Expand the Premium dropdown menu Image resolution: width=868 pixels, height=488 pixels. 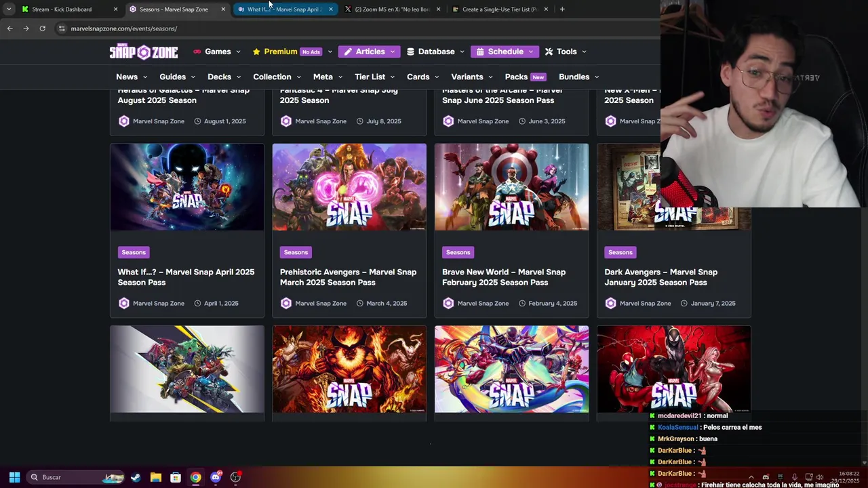click(x=292, y=52)
